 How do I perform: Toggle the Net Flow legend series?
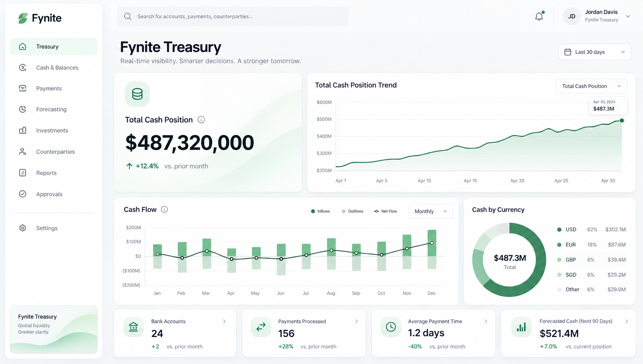385,211
